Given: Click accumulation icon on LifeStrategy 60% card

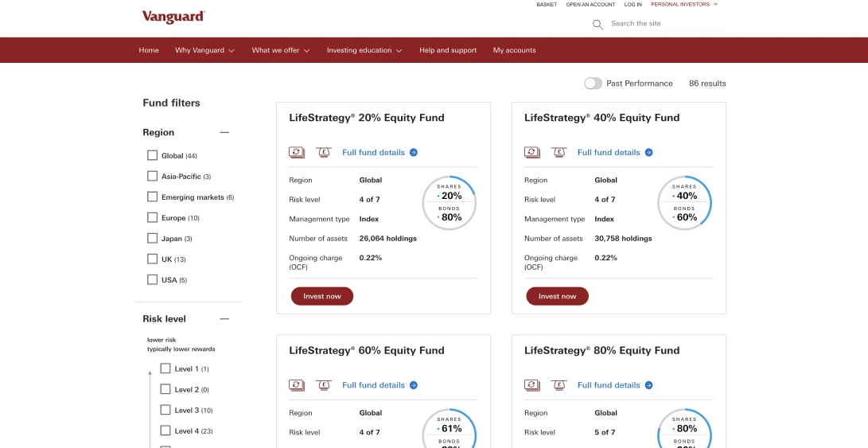Looking at the screenshot, I should pos(297,385).
